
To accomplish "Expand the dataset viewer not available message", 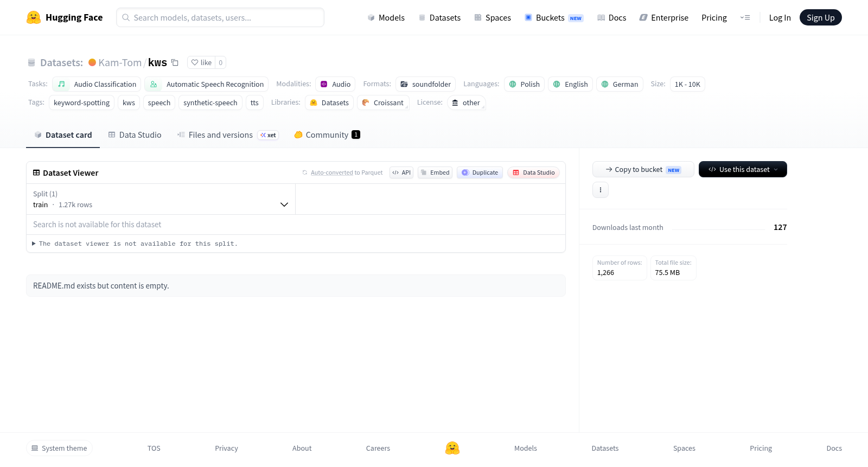I will [x=135, y=244].
